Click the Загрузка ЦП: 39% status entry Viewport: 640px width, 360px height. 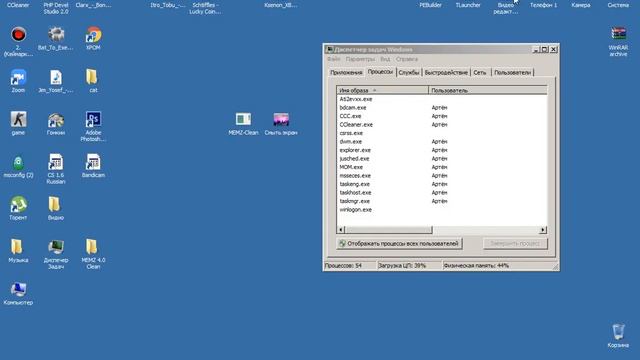(409, 266)
